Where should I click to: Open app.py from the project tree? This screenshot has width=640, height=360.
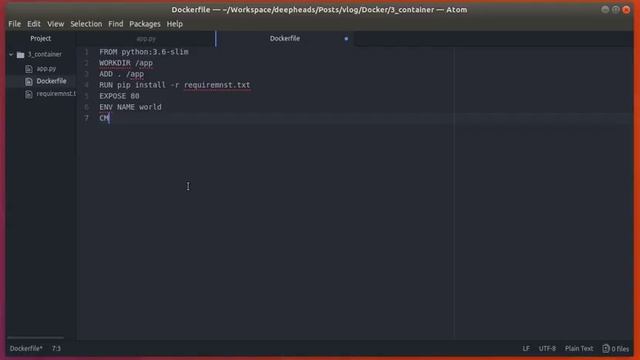[x=46, y=69]
